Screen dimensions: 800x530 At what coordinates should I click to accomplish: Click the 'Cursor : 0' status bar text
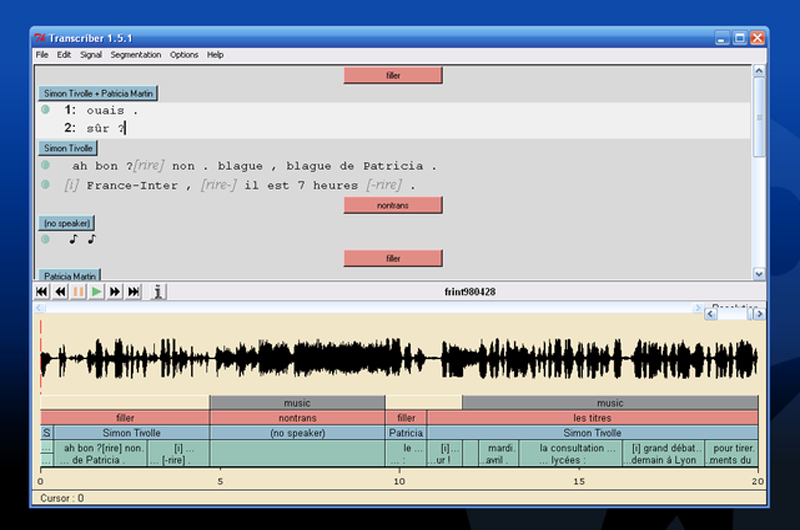(62, 498)
